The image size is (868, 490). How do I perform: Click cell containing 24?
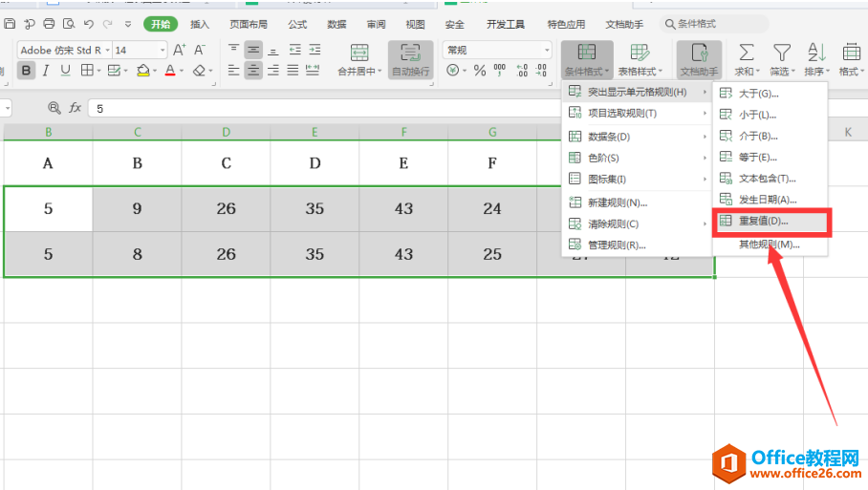492,208
